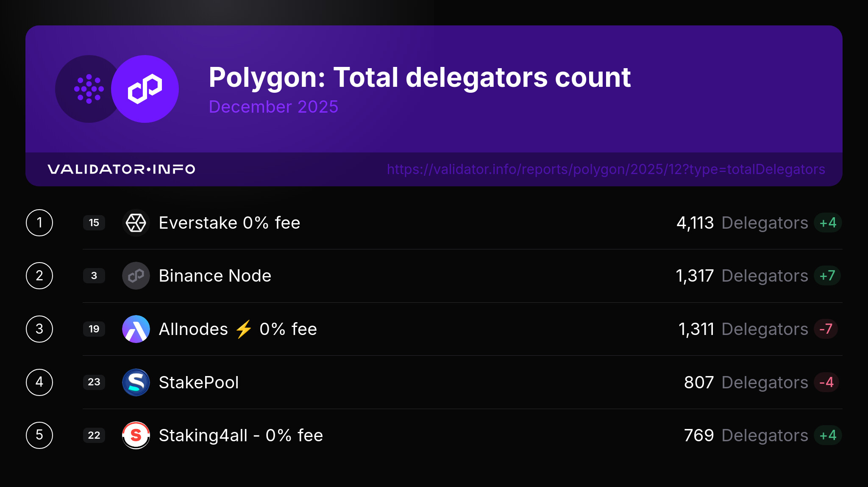Click rank circle number 1
The image size is (868, 487).
pyautogui.click(x=39, y=223)
